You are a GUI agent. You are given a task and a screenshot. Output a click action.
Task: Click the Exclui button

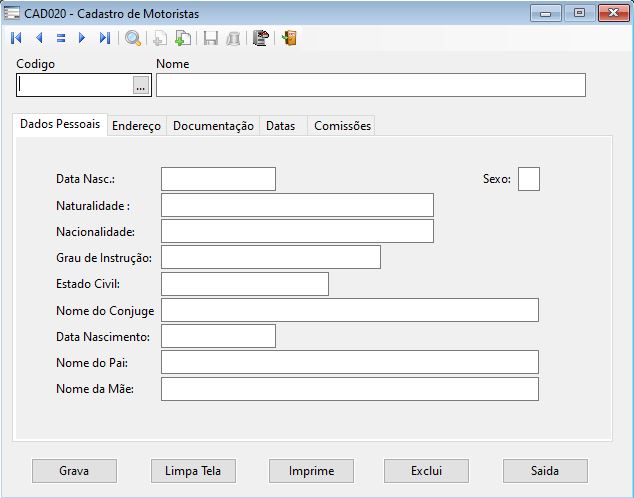point(426,471)
